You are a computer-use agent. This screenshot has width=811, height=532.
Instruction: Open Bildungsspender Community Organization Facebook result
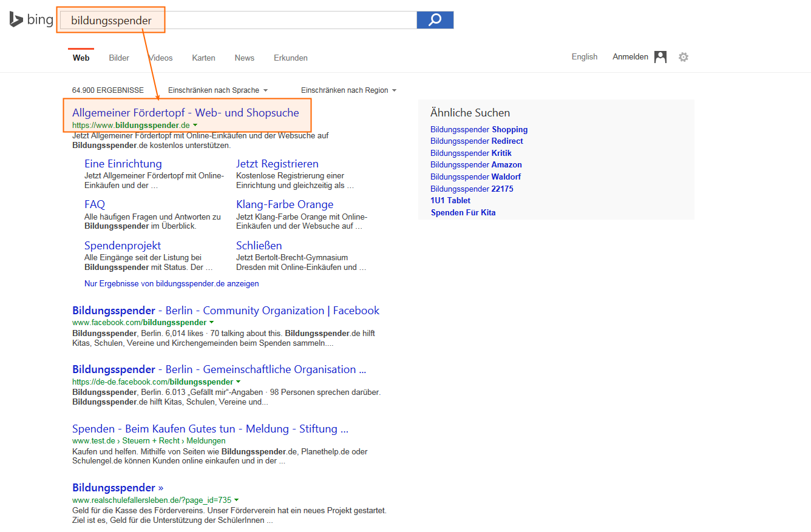(x=226, y=311)
